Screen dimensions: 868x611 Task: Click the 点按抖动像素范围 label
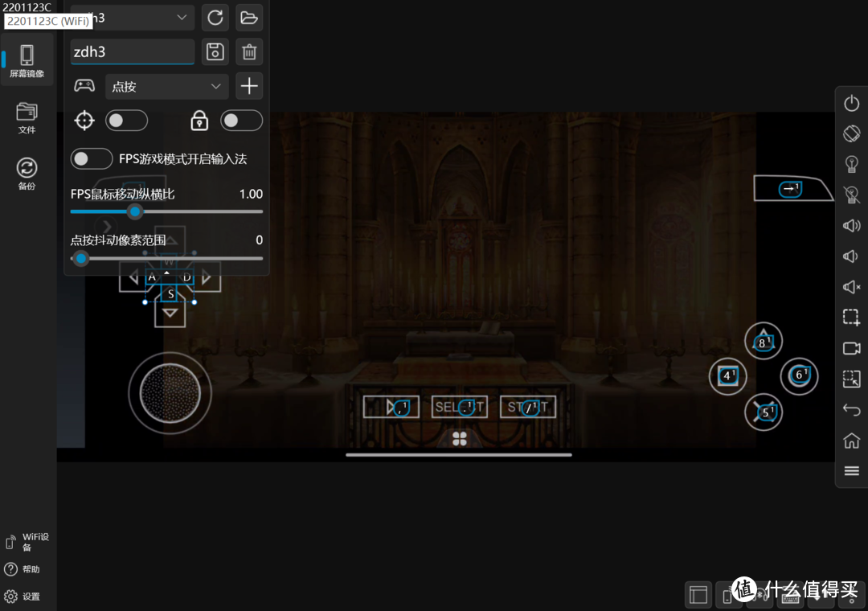(x=118, y=240)
